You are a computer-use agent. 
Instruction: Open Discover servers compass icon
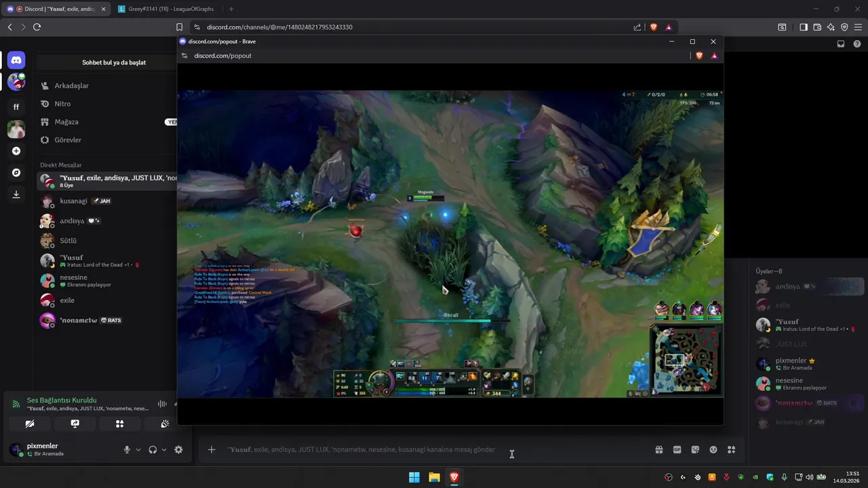point(16,173)
